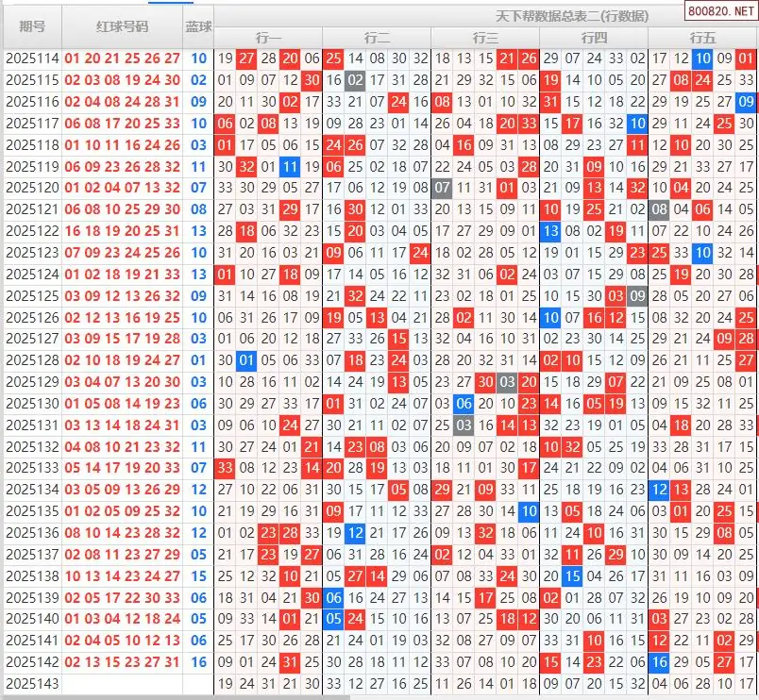Image resolution: width=759 pixels, height=700 pixels.
Task: Select the 行三 column group header
Action: pyautogui.click(x=485, y=38)
